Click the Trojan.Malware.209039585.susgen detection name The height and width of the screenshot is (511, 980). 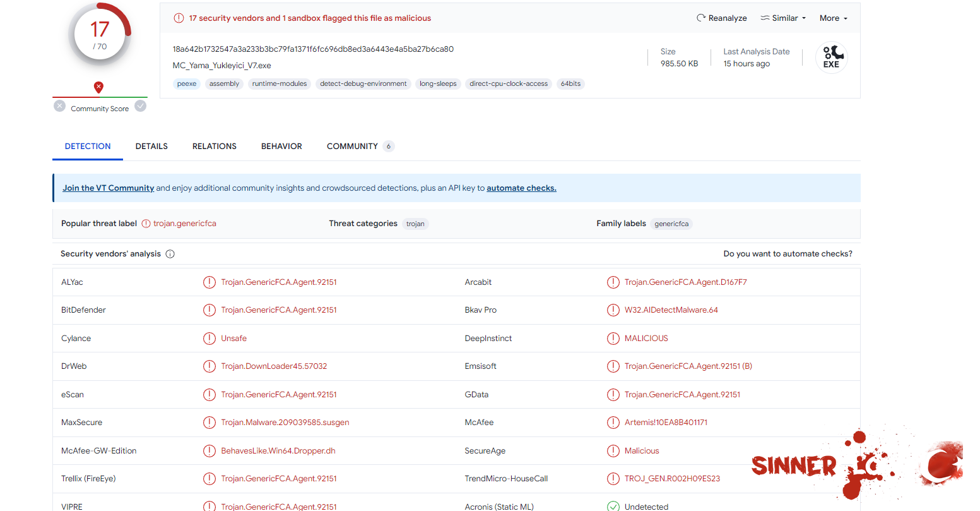pos(285,423)
